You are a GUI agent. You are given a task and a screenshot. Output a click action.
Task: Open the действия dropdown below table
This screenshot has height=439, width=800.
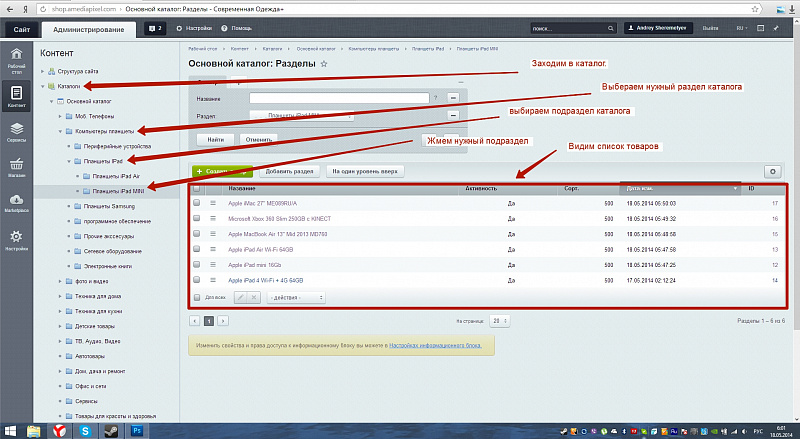pos(296,298)
